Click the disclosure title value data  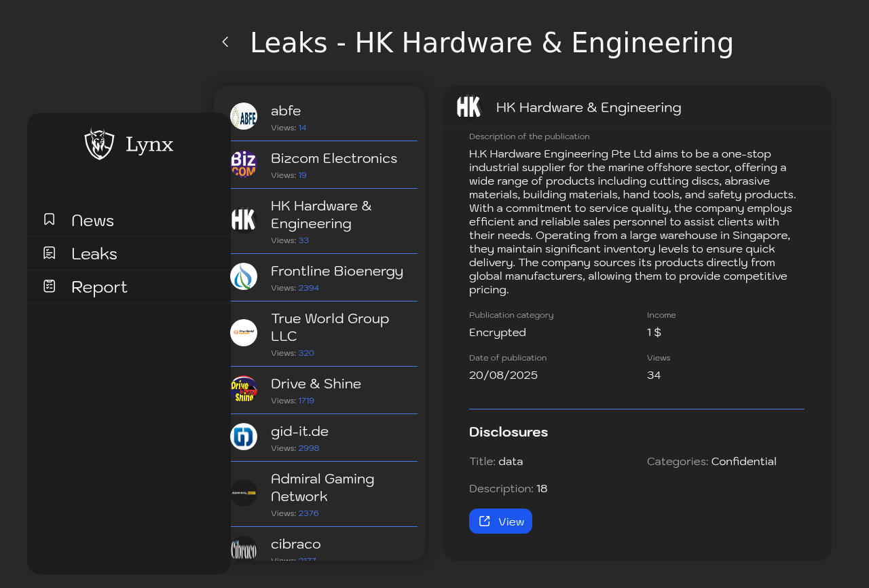(x=511, y=462)
